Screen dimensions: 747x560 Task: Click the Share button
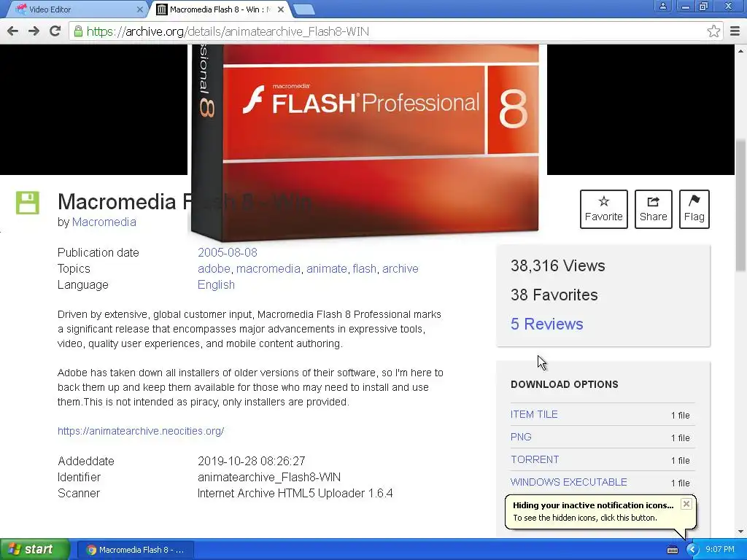653,209
